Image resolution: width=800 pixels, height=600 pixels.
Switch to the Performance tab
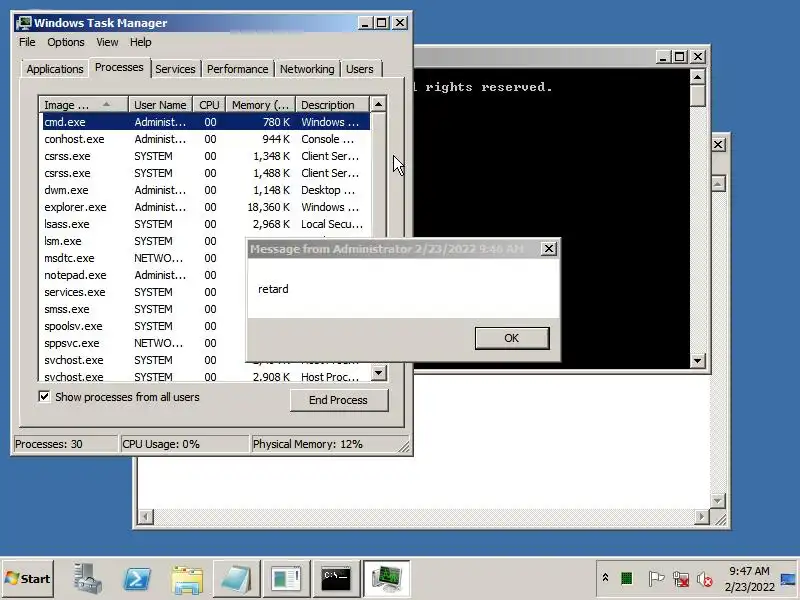tap(237, 69)
